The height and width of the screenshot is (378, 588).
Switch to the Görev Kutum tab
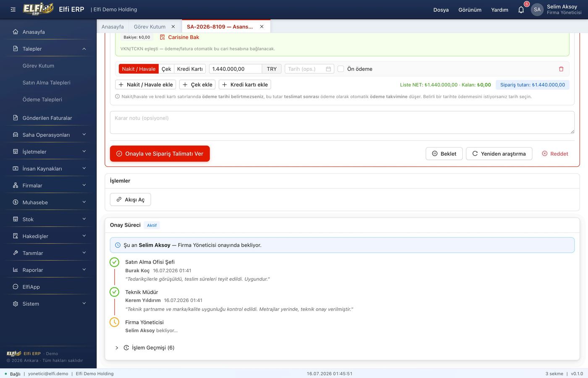coord(150,26)
